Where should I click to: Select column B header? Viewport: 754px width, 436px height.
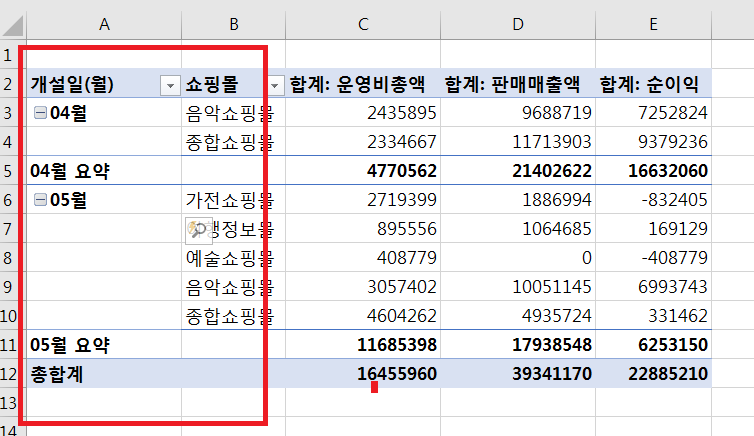pos(234,22)
